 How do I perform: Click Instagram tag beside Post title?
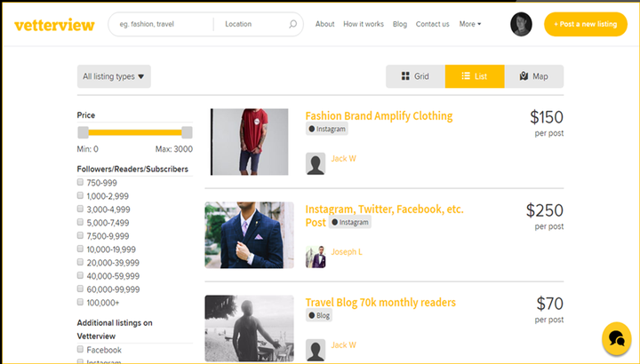click(350, 222)
